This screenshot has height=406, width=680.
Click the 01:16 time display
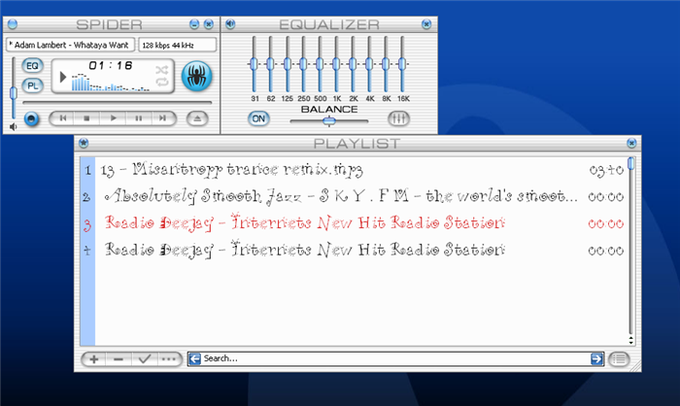click(110, 65)
